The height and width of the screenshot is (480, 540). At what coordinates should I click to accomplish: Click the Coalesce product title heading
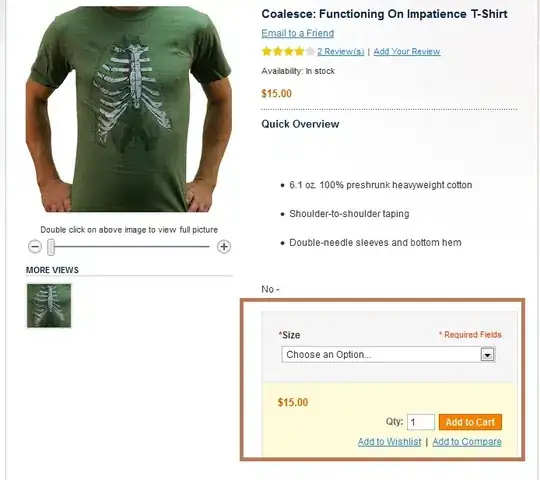384,14
